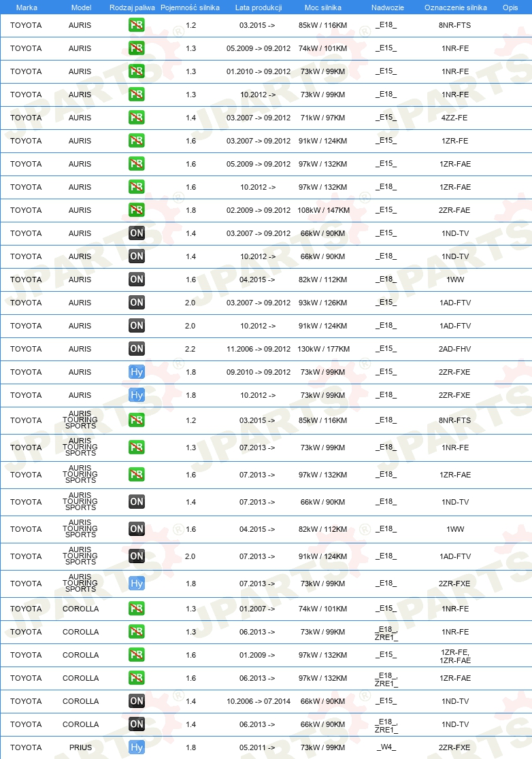Image resolution: width=532 pixels, height=759 pixels.
Task: Click hybrid Hy icon in Prius row
Action: [x=137, y=747]
